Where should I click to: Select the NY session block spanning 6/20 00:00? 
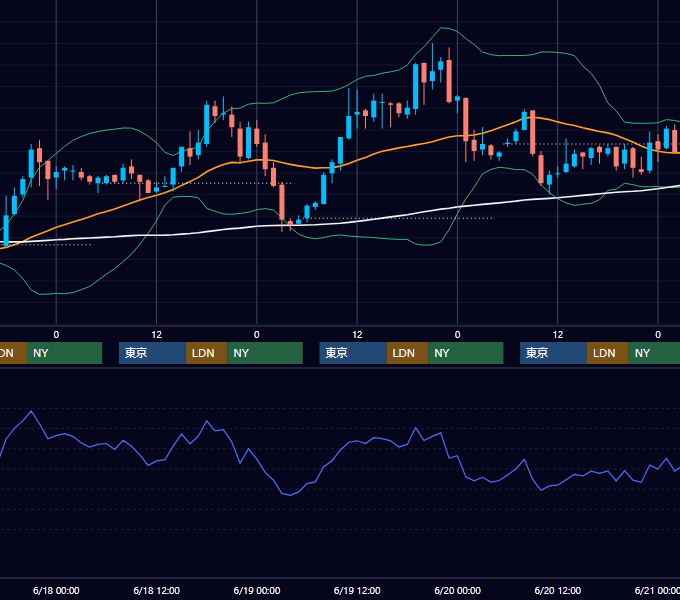(466, 353)
